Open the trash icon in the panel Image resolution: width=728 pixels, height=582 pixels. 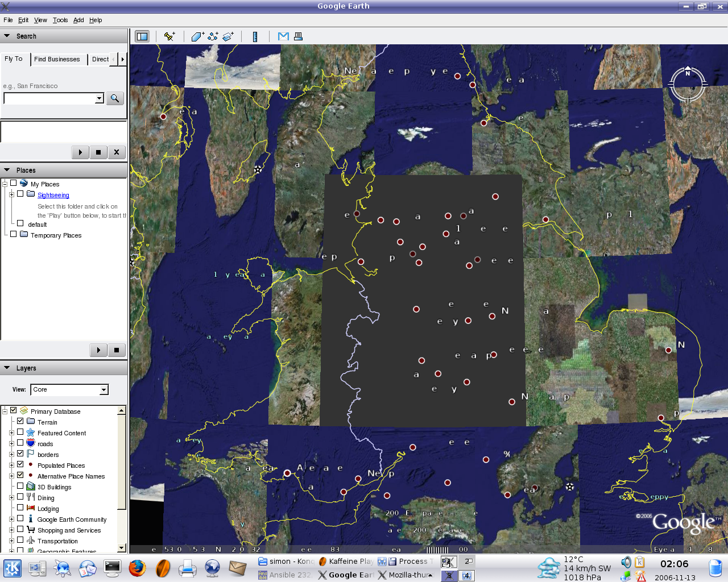(x=715, y=568)
